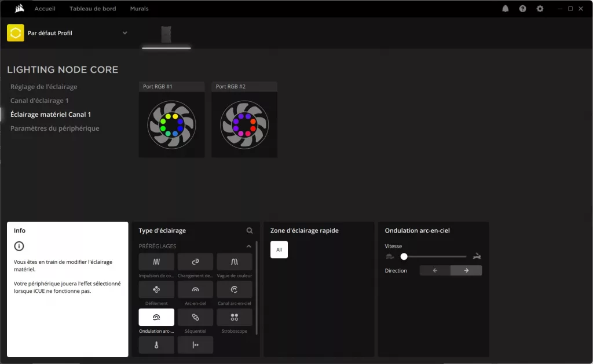This screenshot has width=593, height=364.
Task: Choose the Canal arc-en-ciel effect
Action: [234, 289]
